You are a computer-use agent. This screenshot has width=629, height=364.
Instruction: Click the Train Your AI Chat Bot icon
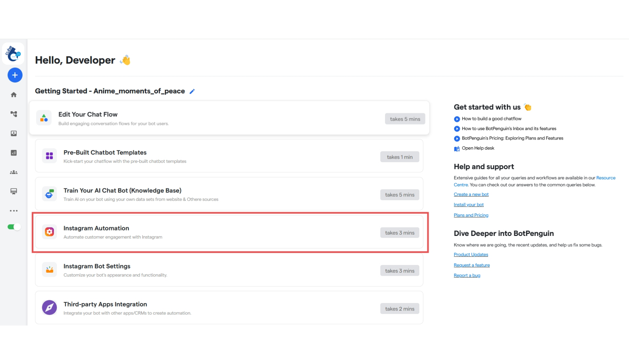tap(50, 194)
